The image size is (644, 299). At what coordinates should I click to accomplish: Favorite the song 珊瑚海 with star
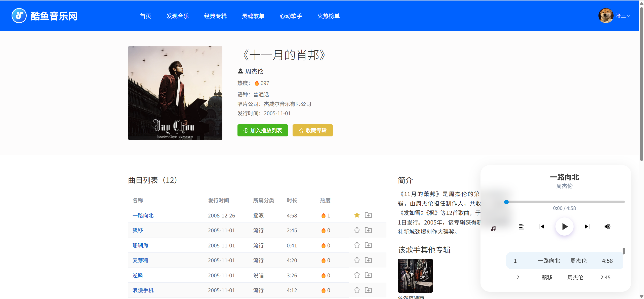click(x=357, y=245)
